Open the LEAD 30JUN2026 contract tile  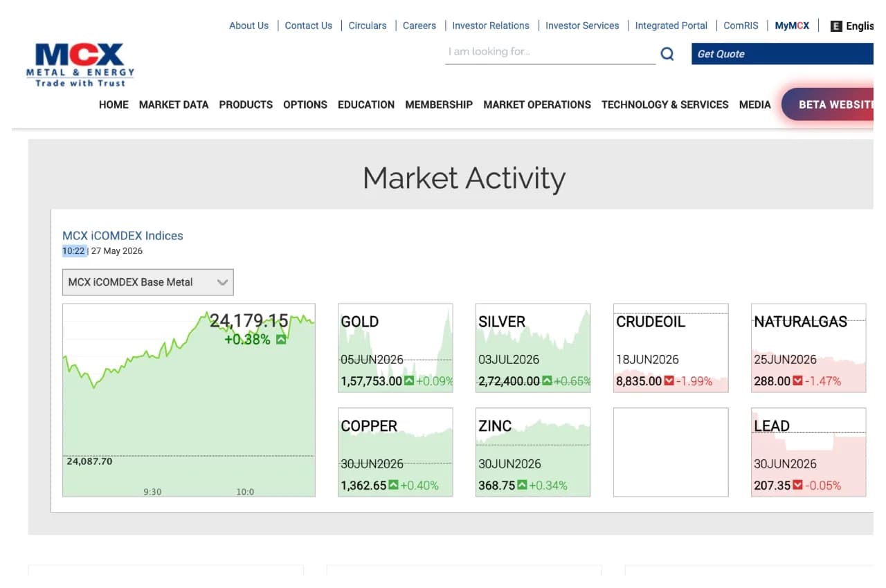point(808,452)
